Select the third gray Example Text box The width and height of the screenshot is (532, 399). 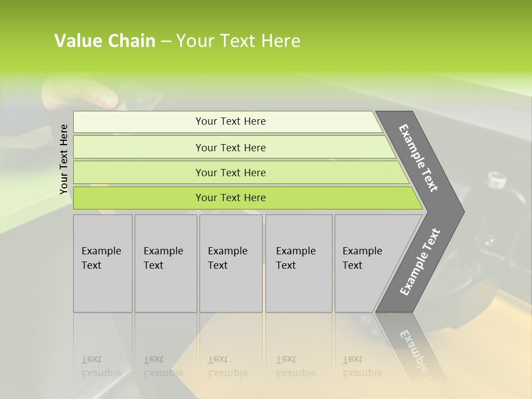231,263
